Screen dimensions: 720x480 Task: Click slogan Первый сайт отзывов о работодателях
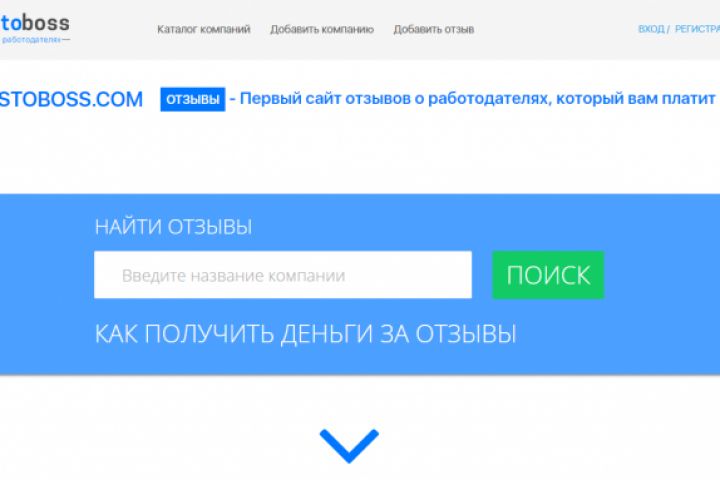tap(478, 98)
